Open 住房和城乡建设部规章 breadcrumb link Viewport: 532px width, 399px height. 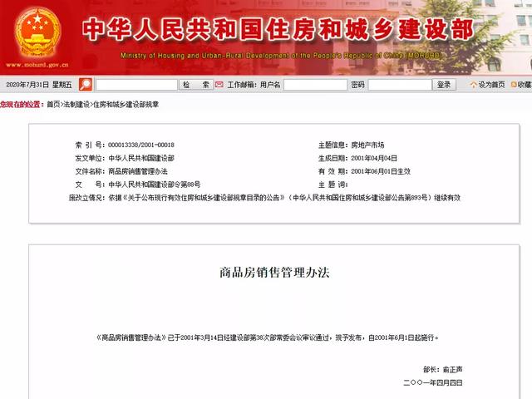pyautogui.click(x=126, y=104)
